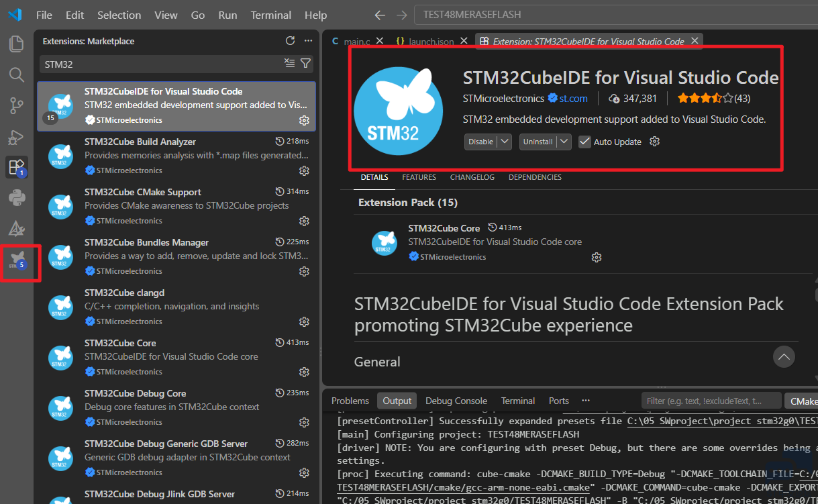Open the Explorer view in activity bar
Screen dimensions: 818x504
16,44
